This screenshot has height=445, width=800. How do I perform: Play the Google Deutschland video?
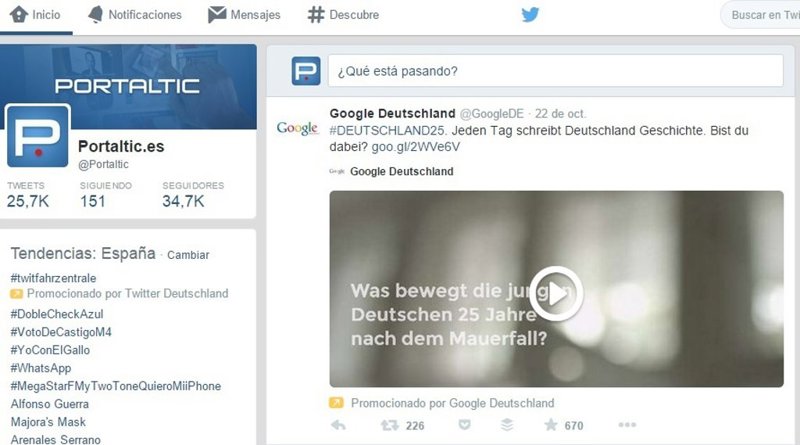tap(556, 294)
